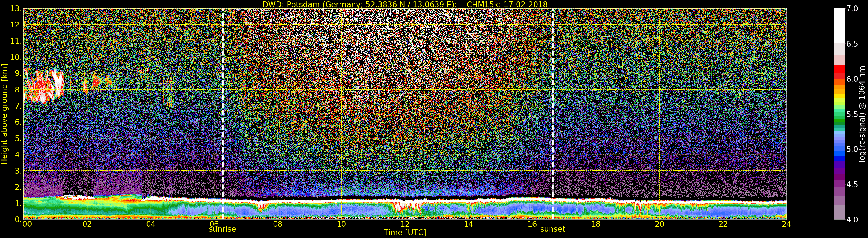
Task: Select the sunrise label below the axis
Action: tap(222, 229)
